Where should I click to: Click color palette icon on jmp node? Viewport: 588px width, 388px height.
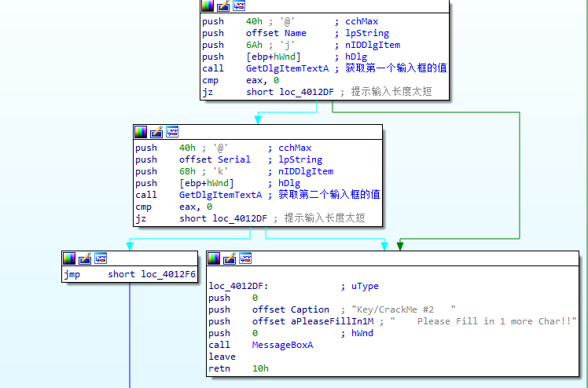(69, 258)
